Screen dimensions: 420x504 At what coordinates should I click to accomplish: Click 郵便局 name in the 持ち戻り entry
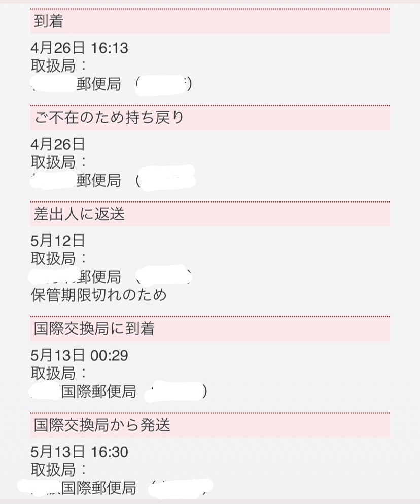[99, 181]
